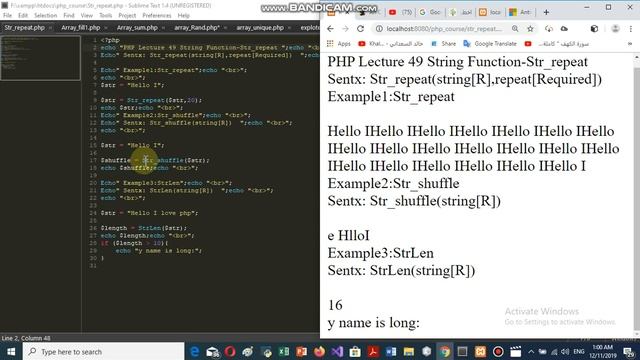Viewport: 640px width, 360px height.
Task: Open File Explorer from the taskbar
Action: (x=409, y=351)
